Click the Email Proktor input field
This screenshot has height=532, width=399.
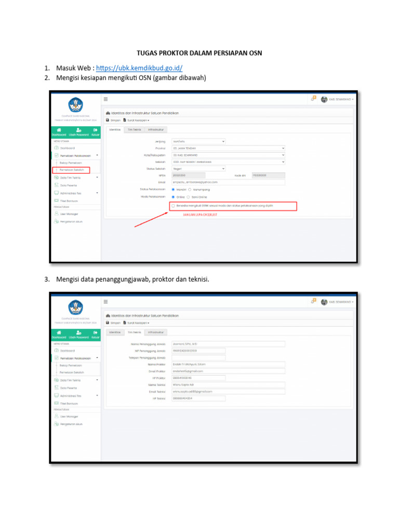(229, 371)
